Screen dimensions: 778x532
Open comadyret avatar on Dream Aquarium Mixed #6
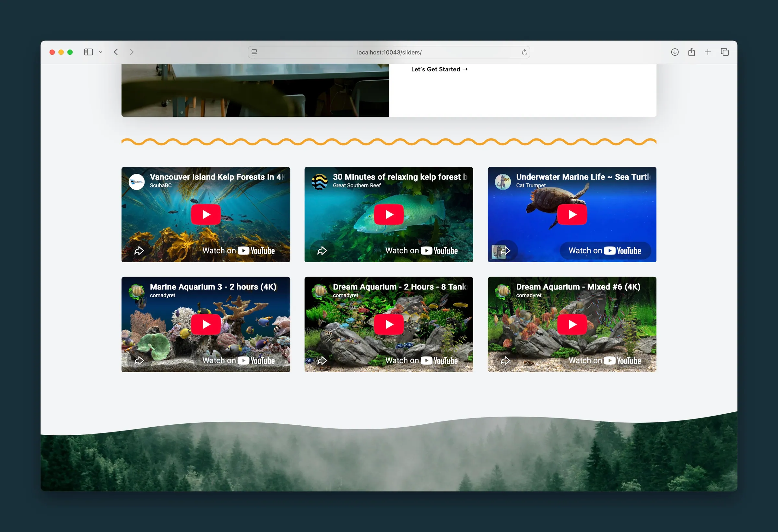pyautogui.click(x=503, y=292)
